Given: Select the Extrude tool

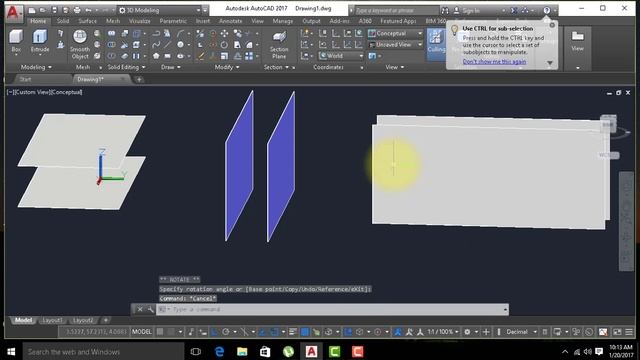Looking at the screenshot, I should [40, 40].
